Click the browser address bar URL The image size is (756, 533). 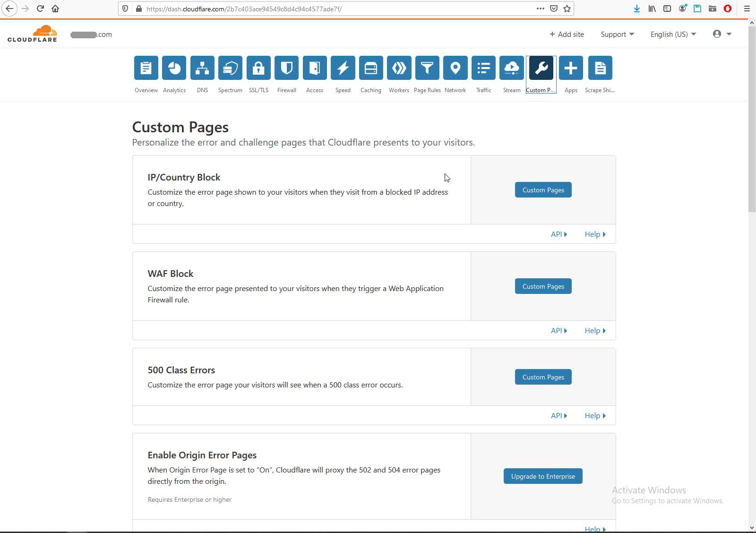pos(244,9)
